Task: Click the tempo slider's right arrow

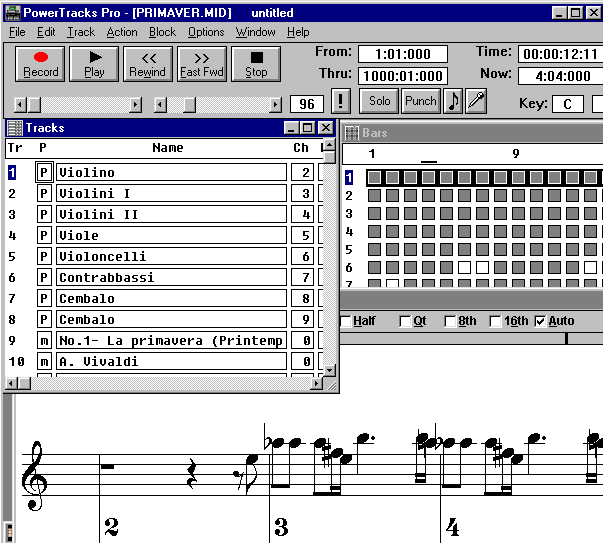Action: click(x=275, y=105)
